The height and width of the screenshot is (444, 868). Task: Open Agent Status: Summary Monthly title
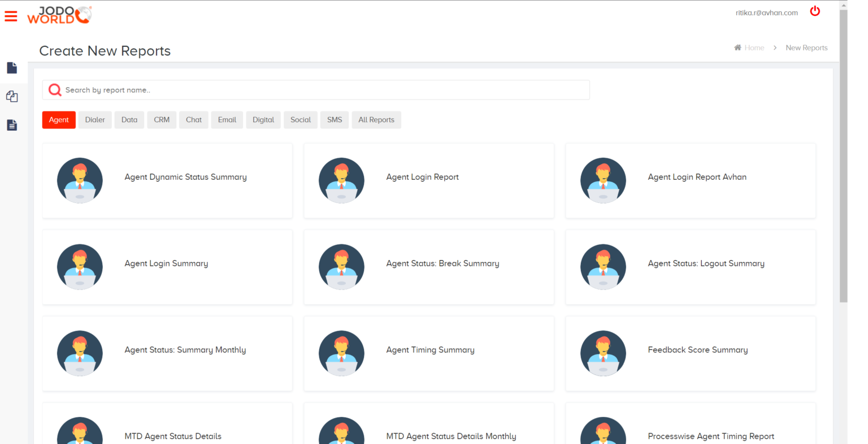(185, 350)
